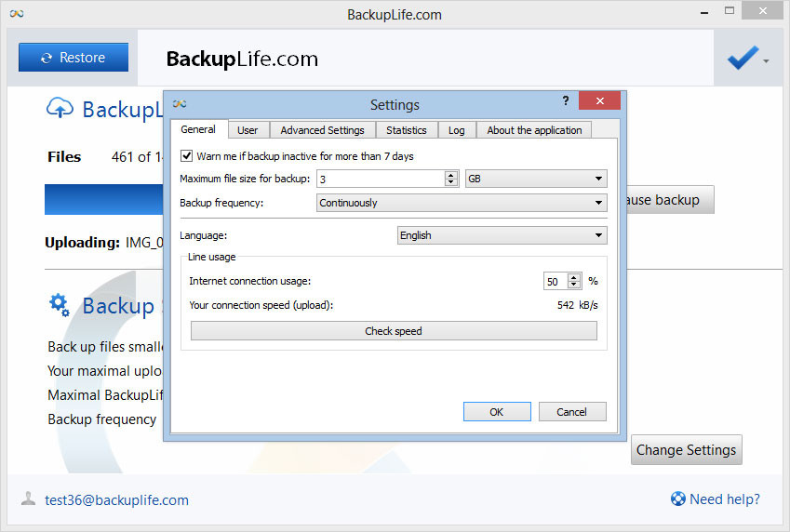
Task: Click the cloud upload icon in main window
Action: (60, 107)
